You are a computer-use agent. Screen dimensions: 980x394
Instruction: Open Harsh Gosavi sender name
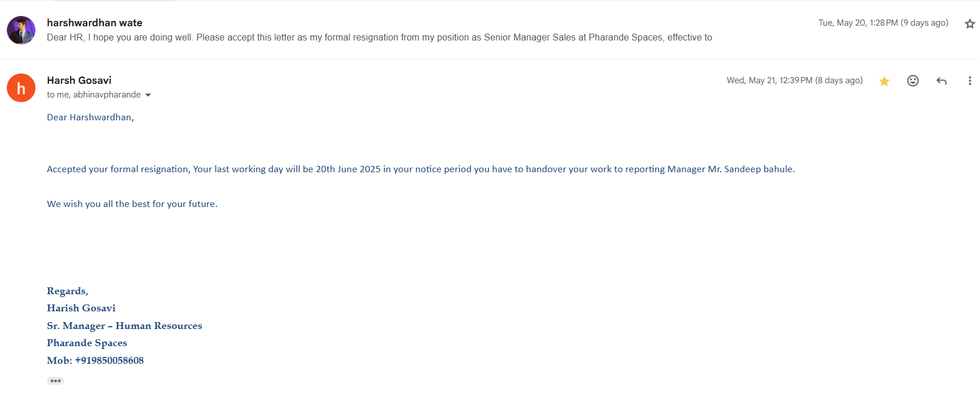79,80
